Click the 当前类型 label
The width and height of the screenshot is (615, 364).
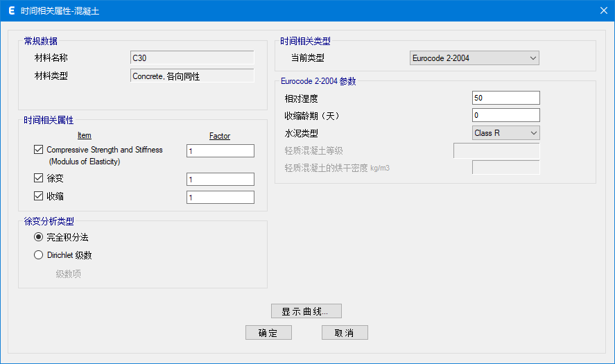308,58
